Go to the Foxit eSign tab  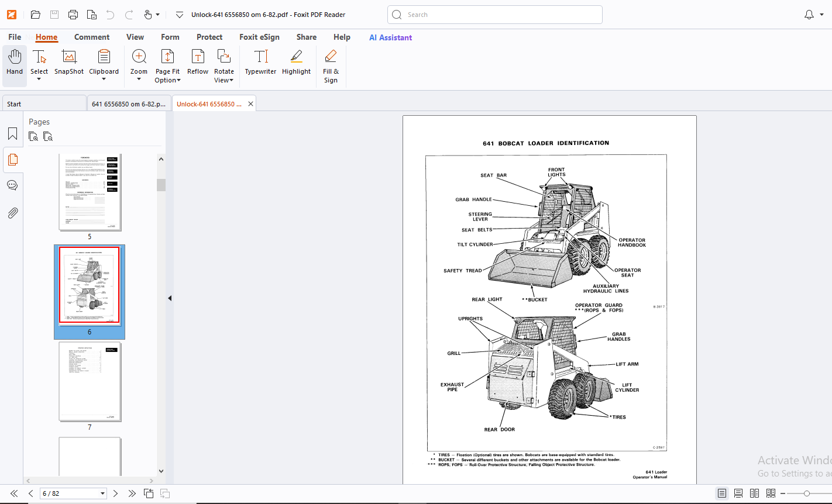coord(259,37)
